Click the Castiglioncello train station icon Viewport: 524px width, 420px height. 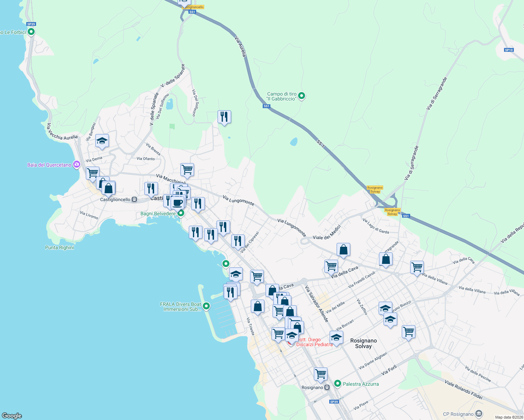pos(134,199)
